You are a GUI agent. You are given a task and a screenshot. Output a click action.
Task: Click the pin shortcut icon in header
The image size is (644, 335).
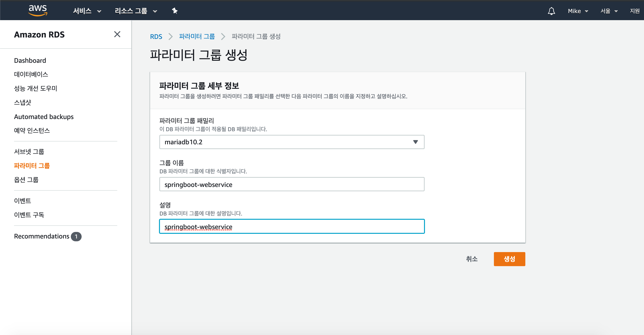pyautogui.click(x=174, y=11)
